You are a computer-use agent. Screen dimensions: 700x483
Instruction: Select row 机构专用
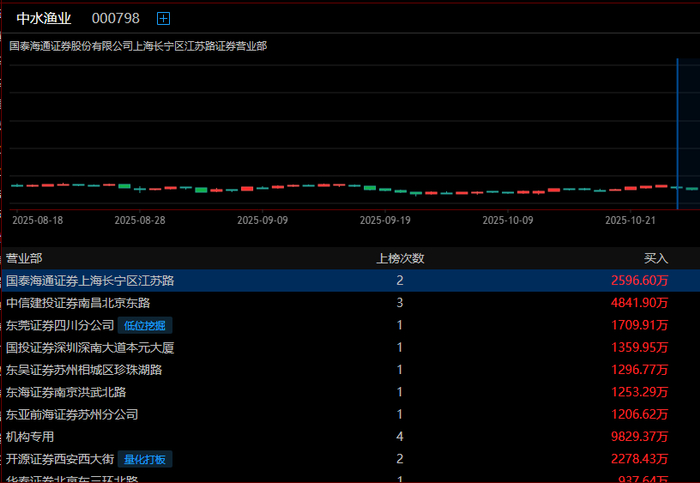(x=351, y=437)
